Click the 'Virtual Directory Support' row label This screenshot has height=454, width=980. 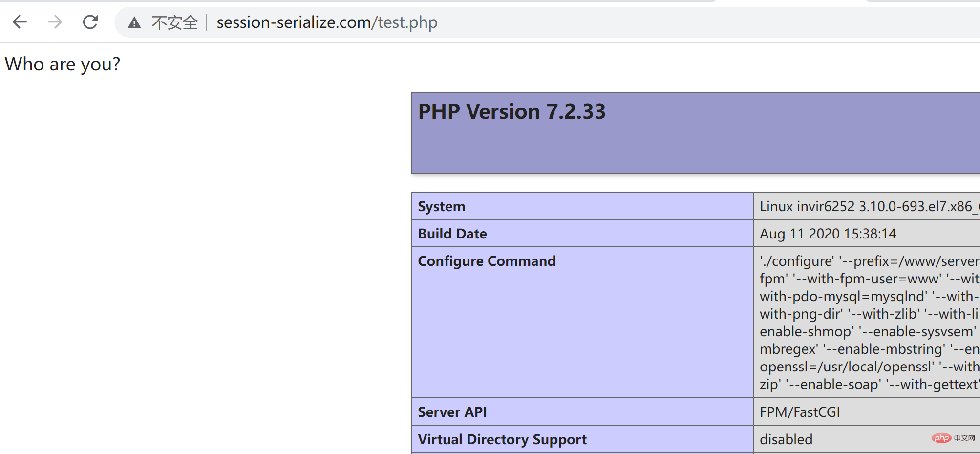point(502,439)
